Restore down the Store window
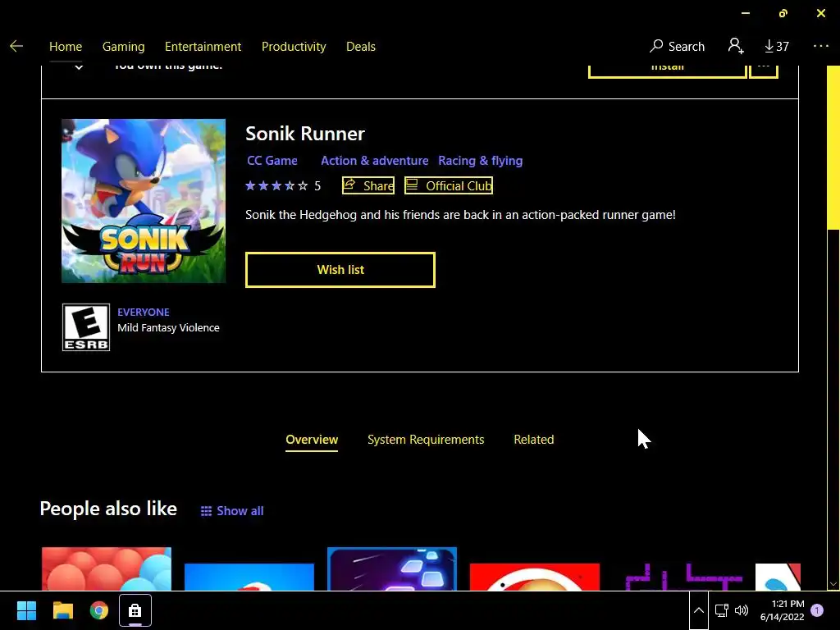Viewport: 840px width, 630px height. click(783, 13)
